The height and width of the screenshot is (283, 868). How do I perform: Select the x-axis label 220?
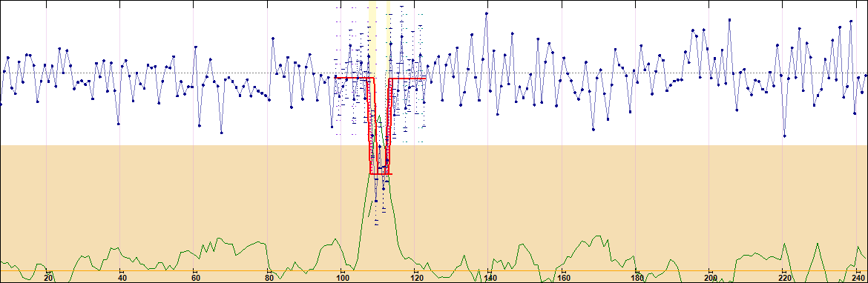click(784, 277)
